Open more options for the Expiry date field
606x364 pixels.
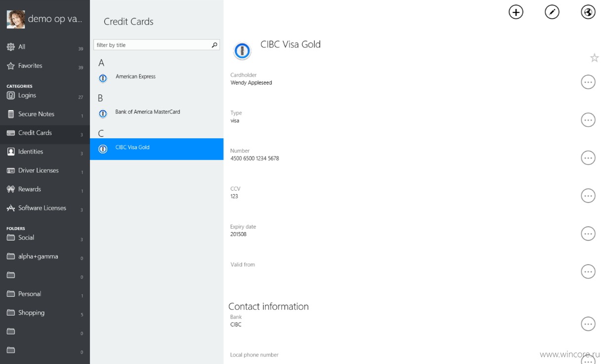pos(588,234)
